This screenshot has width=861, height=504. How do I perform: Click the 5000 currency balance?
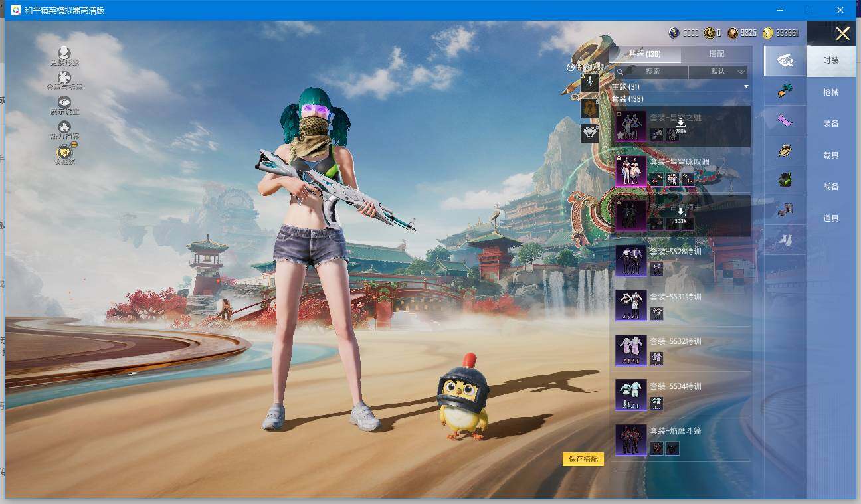690,33
